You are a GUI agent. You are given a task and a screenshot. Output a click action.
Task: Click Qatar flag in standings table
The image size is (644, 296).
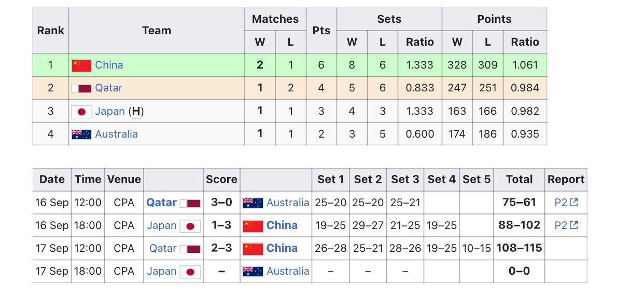click(x=81, y=88)
